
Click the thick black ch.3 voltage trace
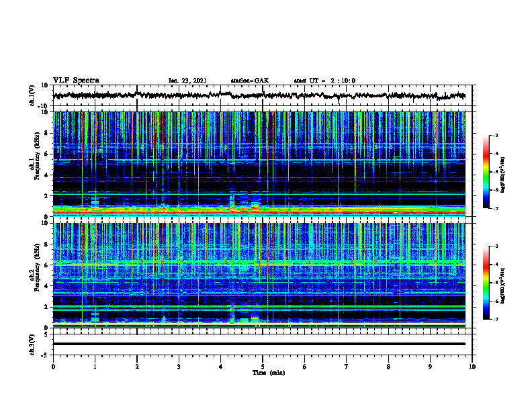pos(259,344)
